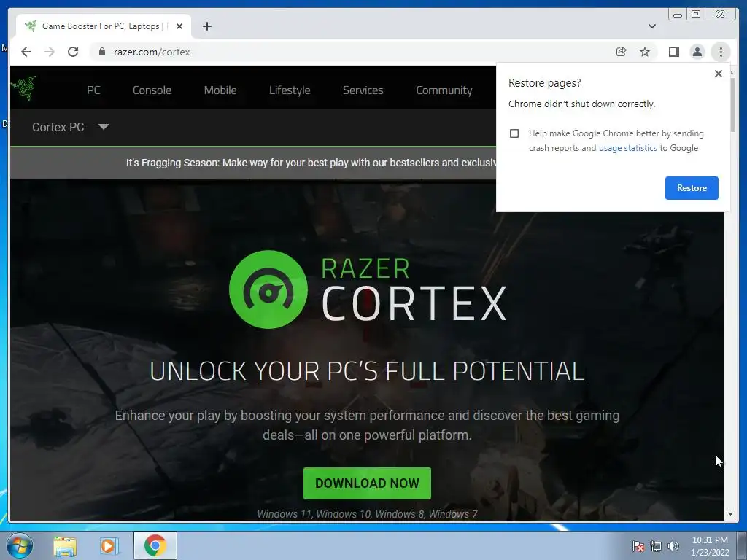
Task: Expand the Cortex PC dropdown arrow
Action: click(104, 127)
